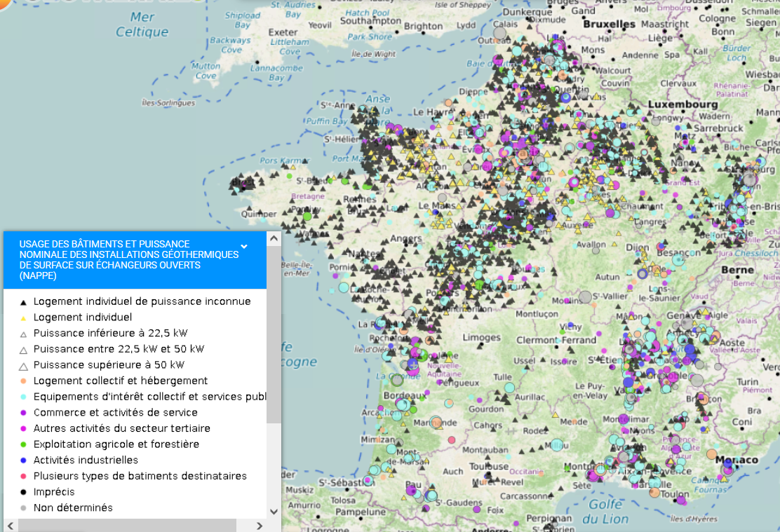Viewport: 780px width, 532px height.
Task: Click the grey dot for Non déterminés
Action: click(23, 508)
